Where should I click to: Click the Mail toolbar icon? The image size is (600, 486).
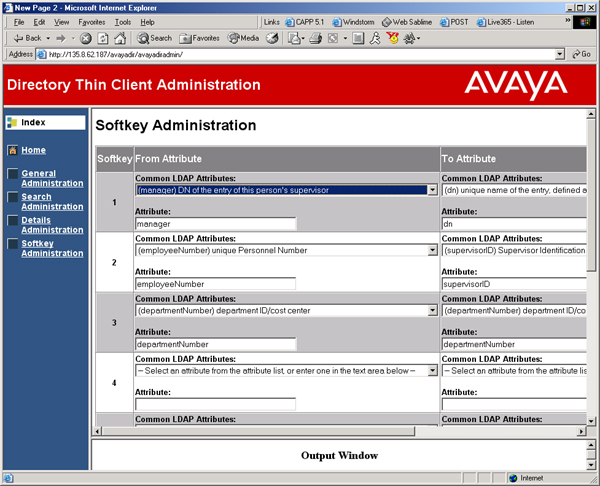[294, 38]
